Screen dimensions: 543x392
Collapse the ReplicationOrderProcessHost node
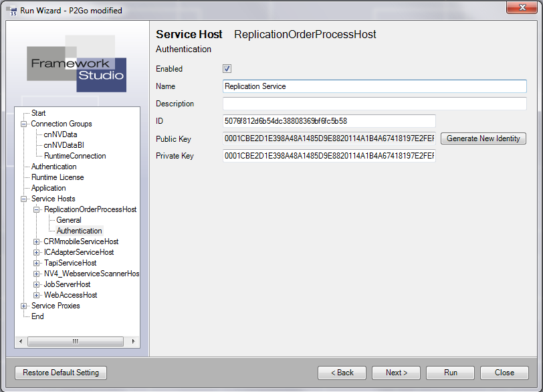[x=36, y=209]
